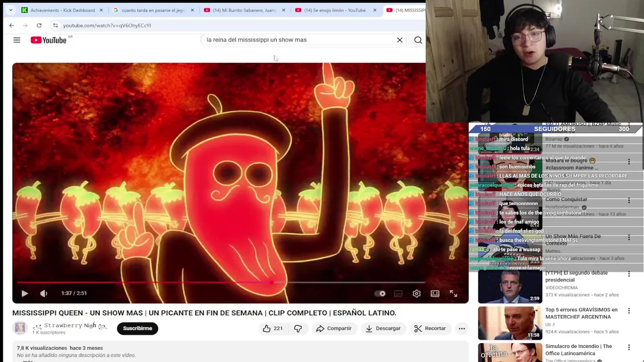
Task: Switch to the Mi Burrito Sabanero tab
Action: coord(245,10)
